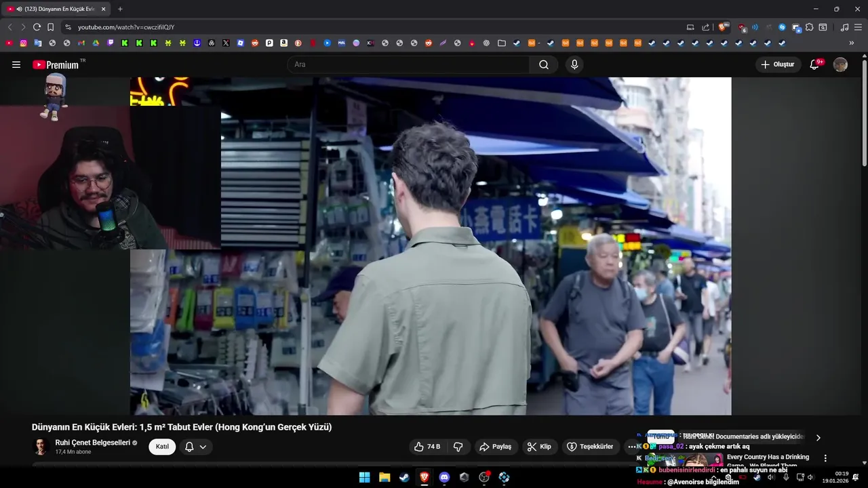Click the Katıl join button
The width and height of the screenshot is (868, 488).
click(162, 447)
